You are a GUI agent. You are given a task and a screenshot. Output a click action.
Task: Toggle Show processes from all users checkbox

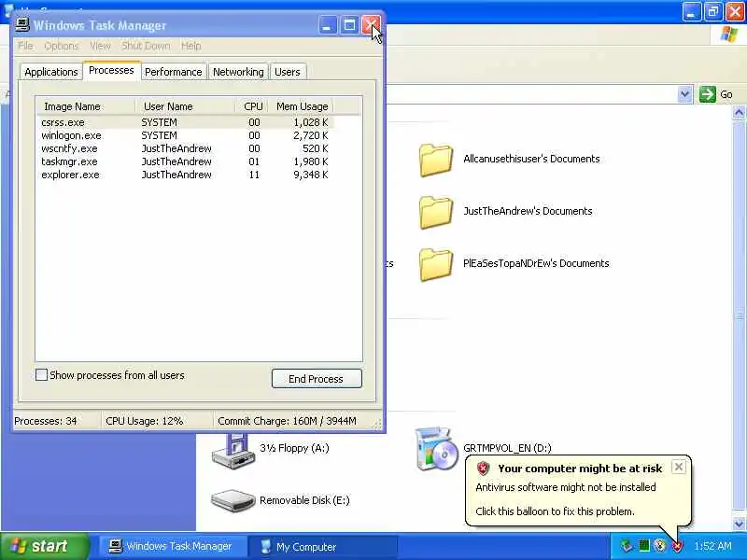pyautogui.click(x=41, y=375)
